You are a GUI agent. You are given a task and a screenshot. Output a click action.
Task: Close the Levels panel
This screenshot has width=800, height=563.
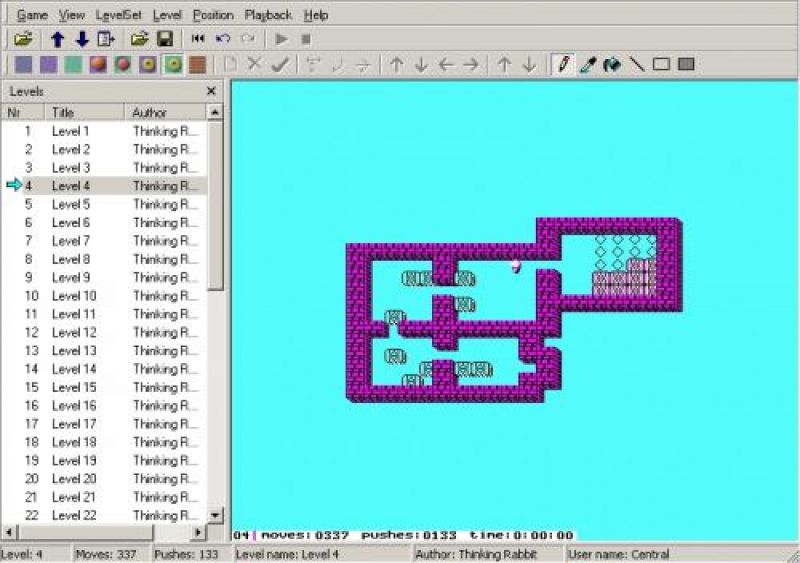coord(211,91)
